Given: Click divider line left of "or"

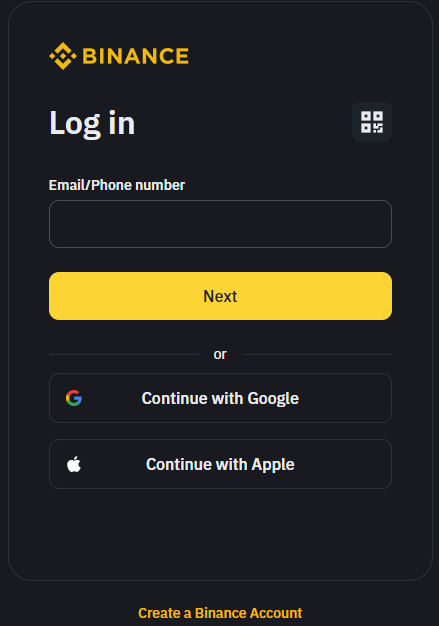Looking at the screenshot, I should point(123,354).
